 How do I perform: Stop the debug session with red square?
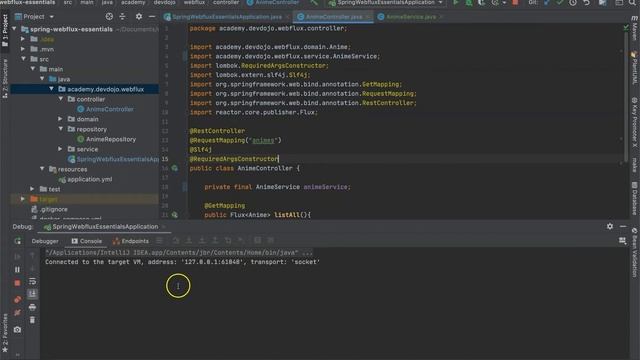[17, 283]
